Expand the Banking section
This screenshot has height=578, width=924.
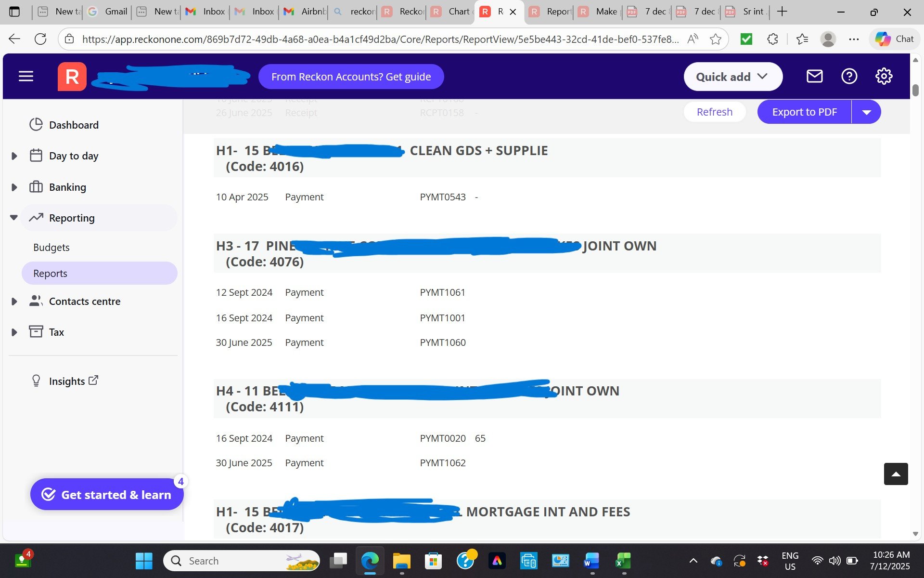(x=14, y=187)
